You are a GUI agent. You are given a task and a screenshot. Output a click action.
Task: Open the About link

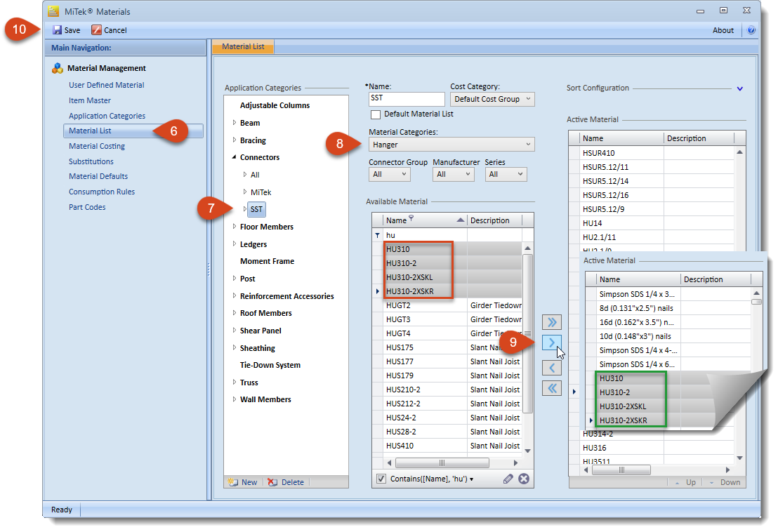tap(723, 30)
